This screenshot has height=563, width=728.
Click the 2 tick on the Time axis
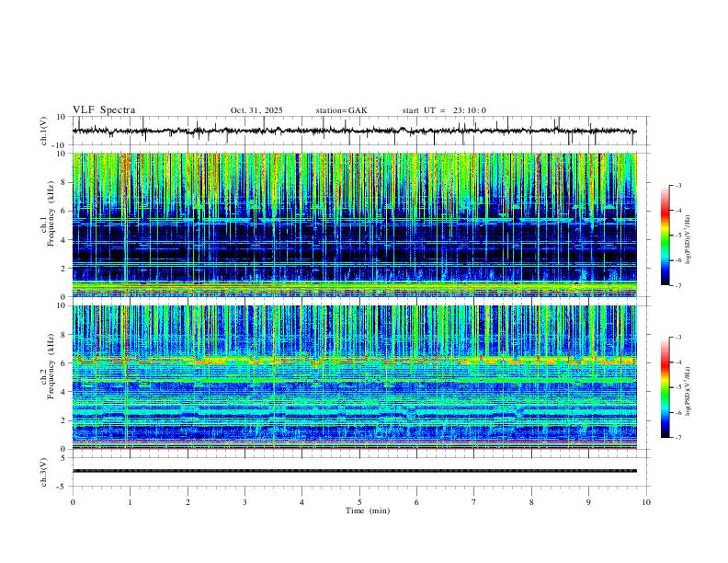point(188,502)
